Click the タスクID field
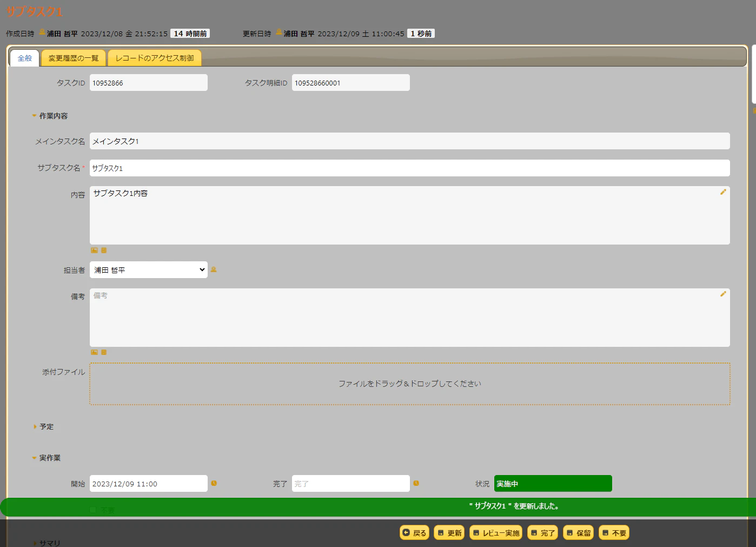The width and height of the screenshot is (756, 547). [x=149, y=83]
